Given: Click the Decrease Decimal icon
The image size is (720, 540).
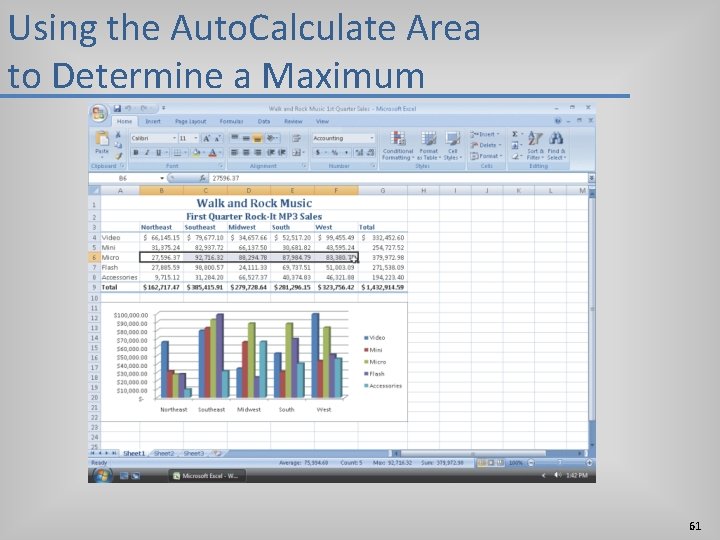Looking at the screenshot, I should pos(371,152).
